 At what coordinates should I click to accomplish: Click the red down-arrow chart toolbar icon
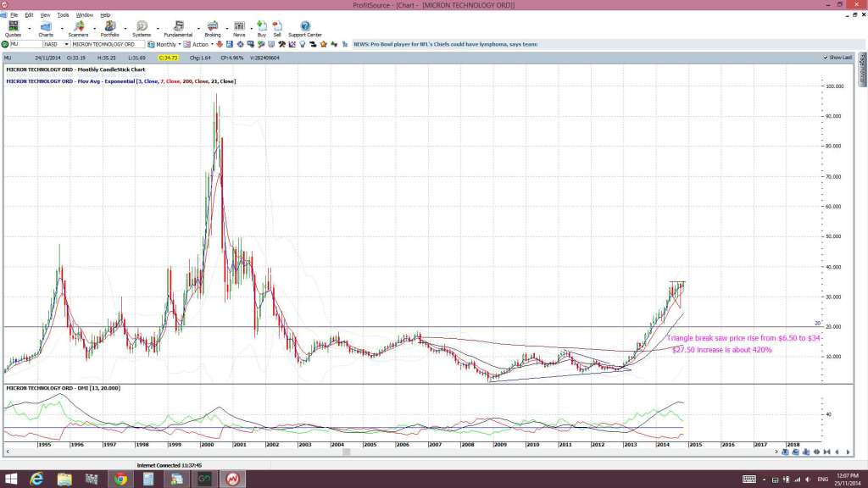[220, 44]
